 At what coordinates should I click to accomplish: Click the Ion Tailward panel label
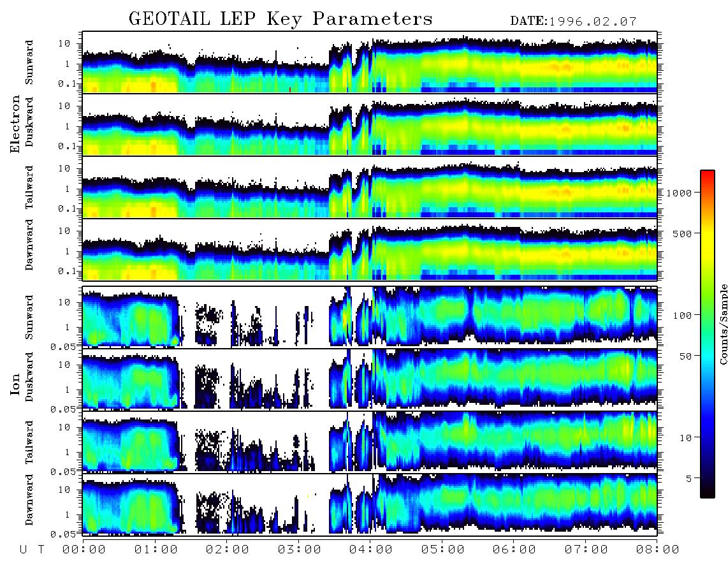pos(29,442)
